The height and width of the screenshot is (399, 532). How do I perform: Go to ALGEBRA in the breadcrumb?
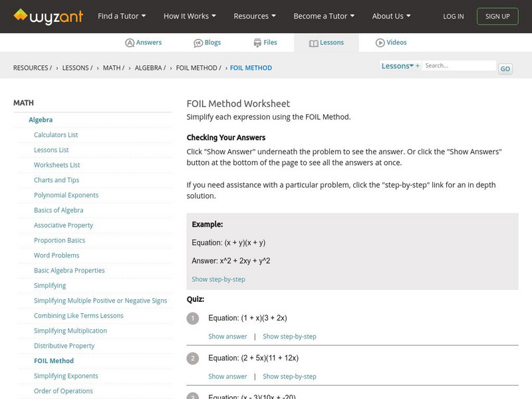point(150,68)
